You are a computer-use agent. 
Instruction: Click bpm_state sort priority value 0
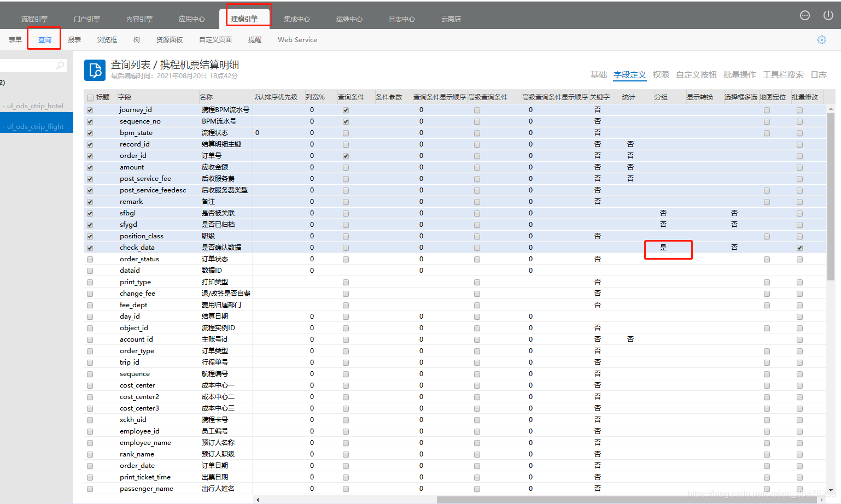pyautogui.click(x=258, y=133)
